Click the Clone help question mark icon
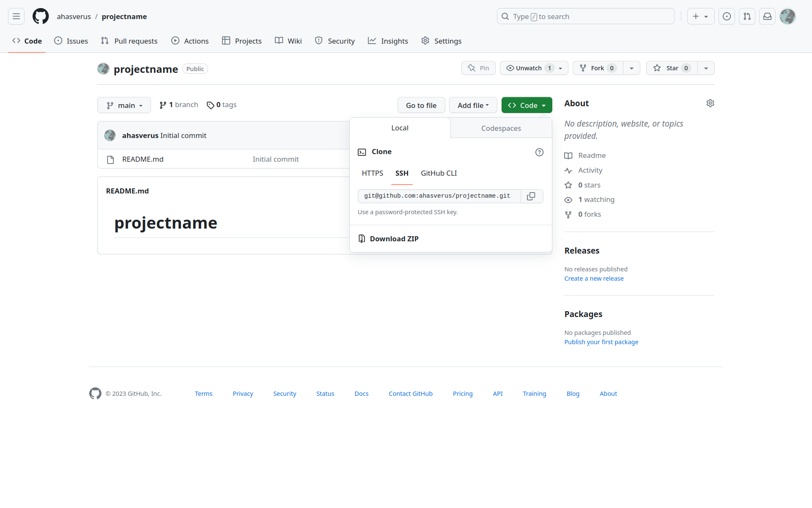Image resolution: width=812 pixels, height=508 pixels. coord(539,152)
